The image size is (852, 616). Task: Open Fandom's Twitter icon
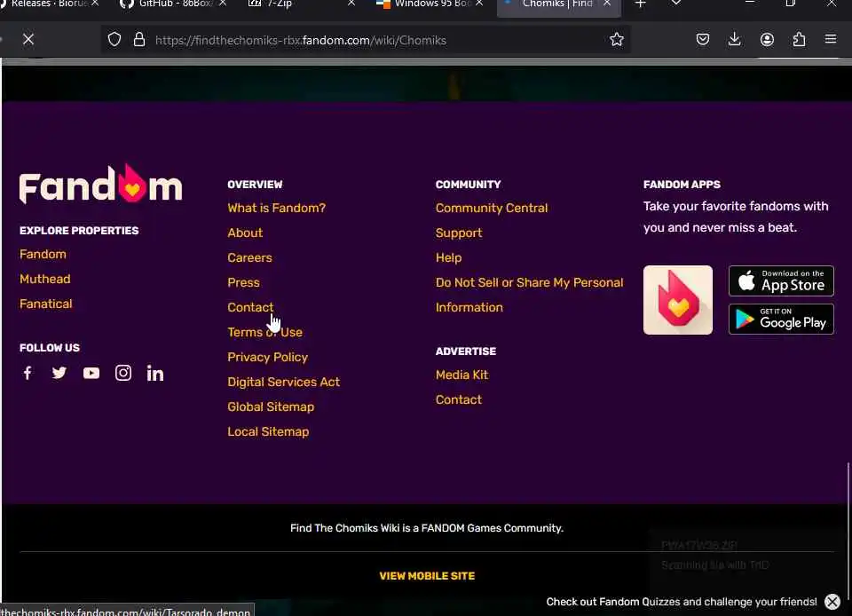59,373
